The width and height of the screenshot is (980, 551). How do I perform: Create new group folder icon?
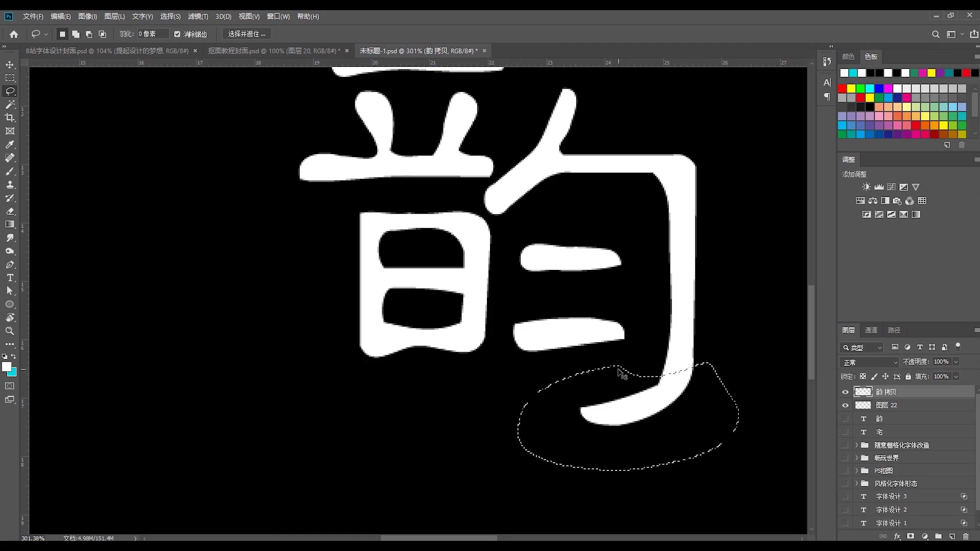coord(938,536)
